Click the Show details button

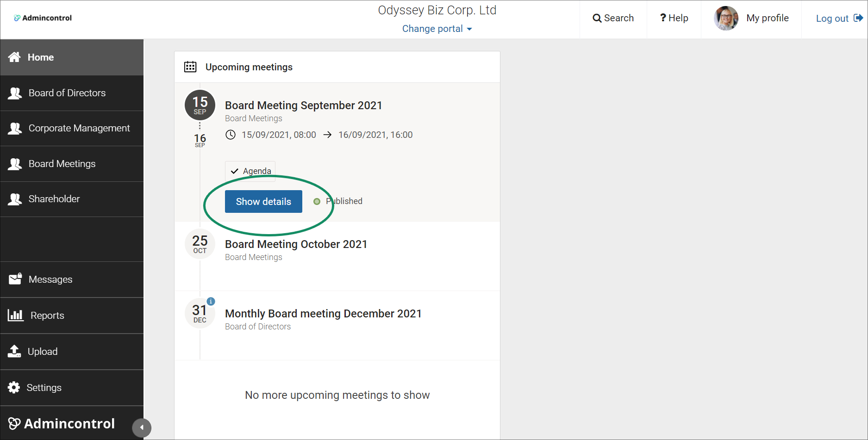pyautogui.click(x=263, y=201)
